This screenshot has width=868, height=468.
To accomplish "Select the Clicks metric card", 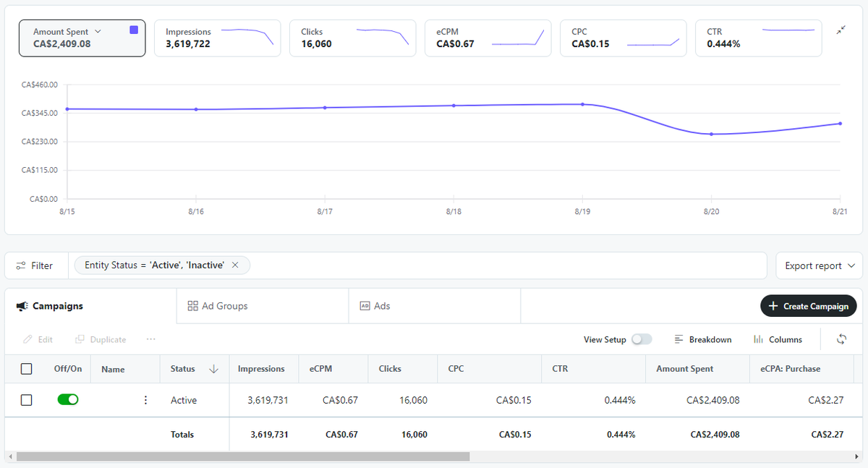I will tap(352, 38).
